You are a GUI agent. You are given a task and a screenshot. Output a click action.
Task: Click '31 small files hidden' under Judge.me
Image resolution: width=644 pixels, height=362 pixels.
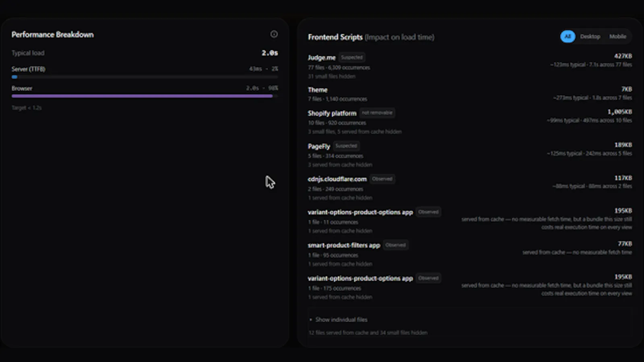point(332,76)
